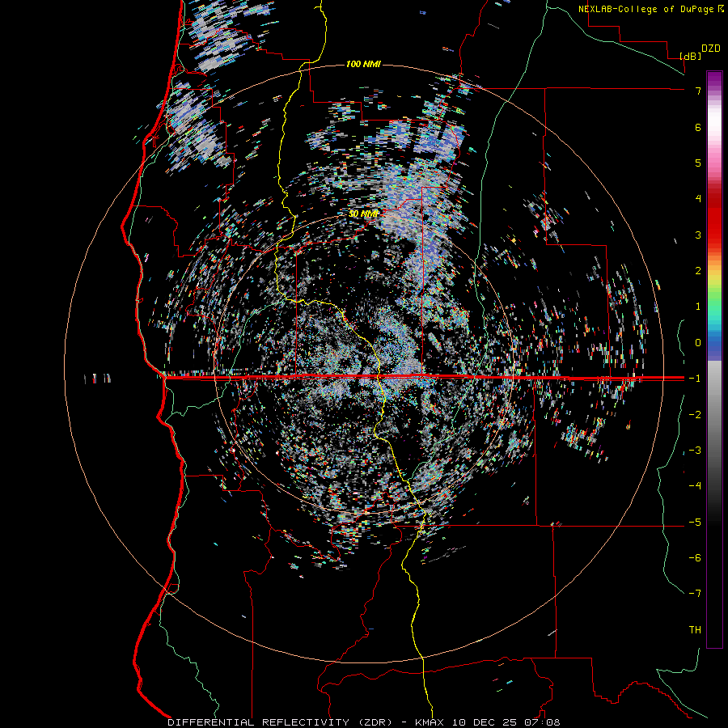The width and height of the screenshot is (728, 728).
Task: Click the DZD product label above the color scale
Action: (x=711, y=49)
